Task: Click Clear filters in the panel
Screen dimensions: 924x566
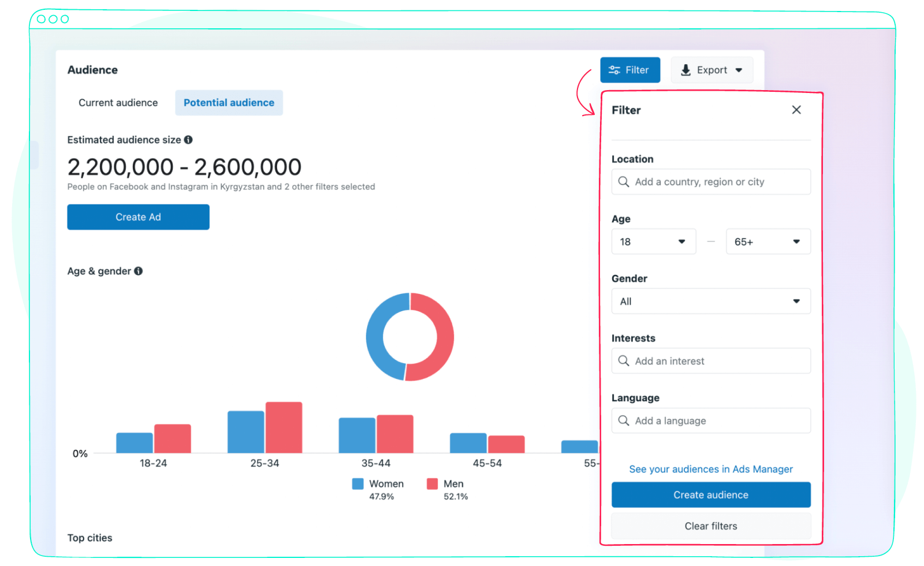Action: [711, 526]
